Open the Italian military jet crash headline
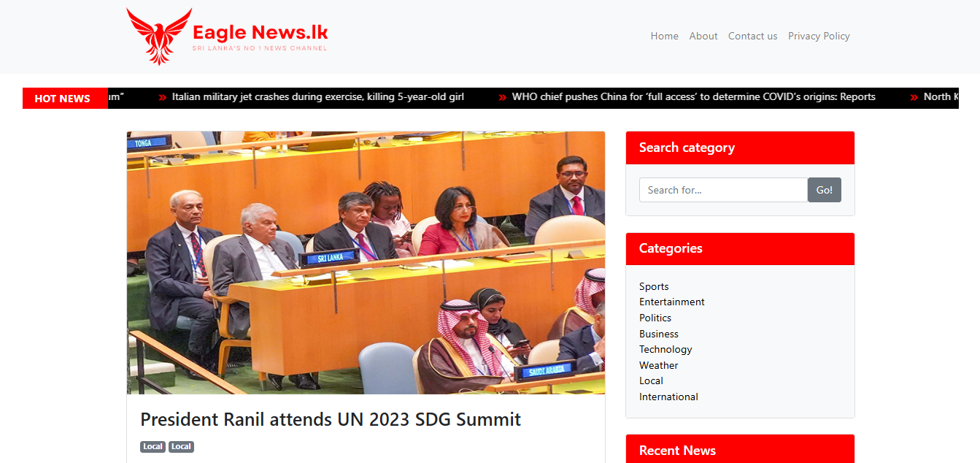Image resolution: width=980 pixels, height=463 pixels. tap(318, 97)
